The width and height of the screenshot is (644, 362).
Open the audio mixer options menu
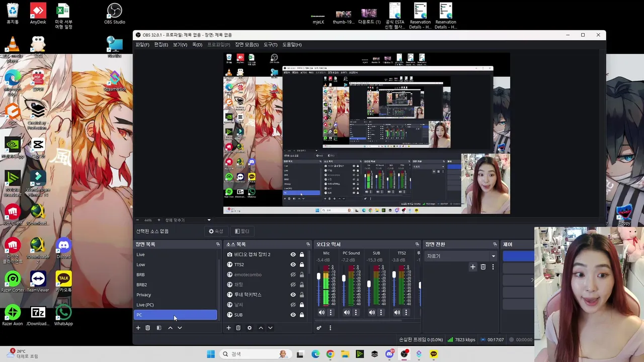tap(330, 328)
